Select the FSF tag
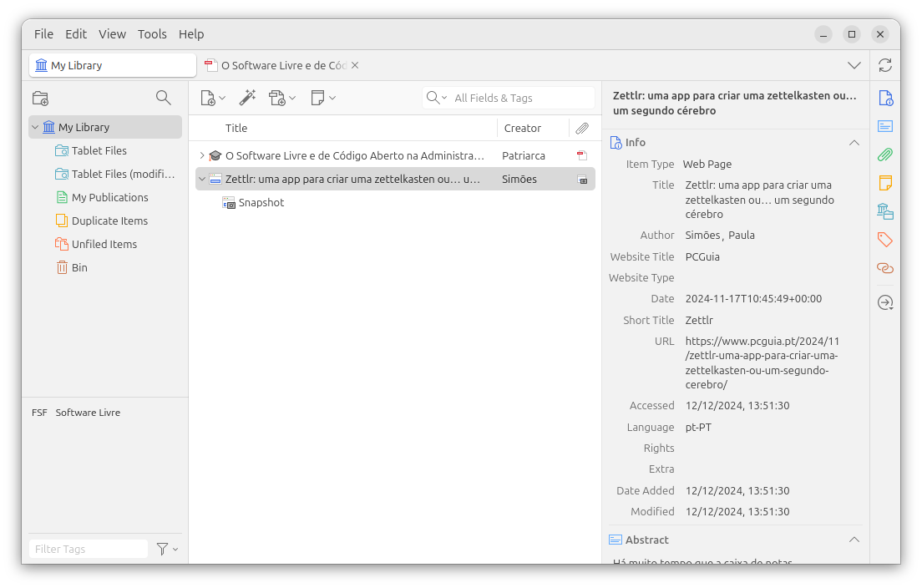 (39, 413)
